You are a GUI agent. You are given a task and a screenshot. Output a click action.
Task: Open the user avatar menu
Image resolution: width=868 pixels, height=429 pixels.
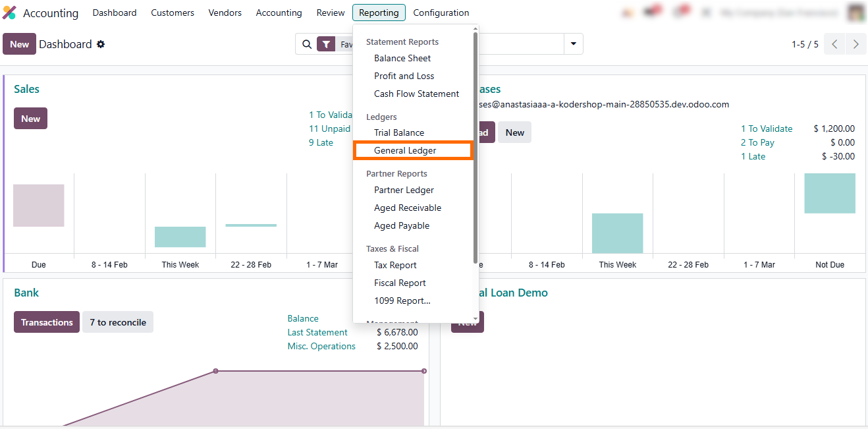click(x=855, y=13)
